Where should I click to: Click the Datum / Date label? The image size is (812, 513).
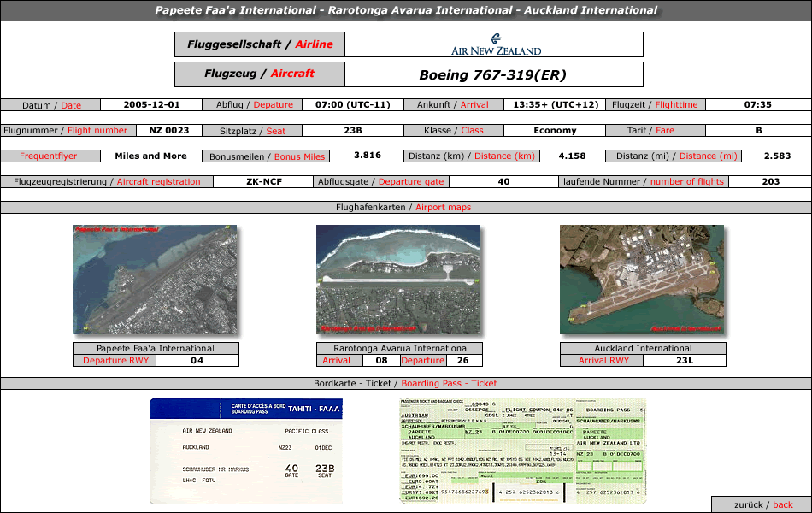tap(51, 105)
